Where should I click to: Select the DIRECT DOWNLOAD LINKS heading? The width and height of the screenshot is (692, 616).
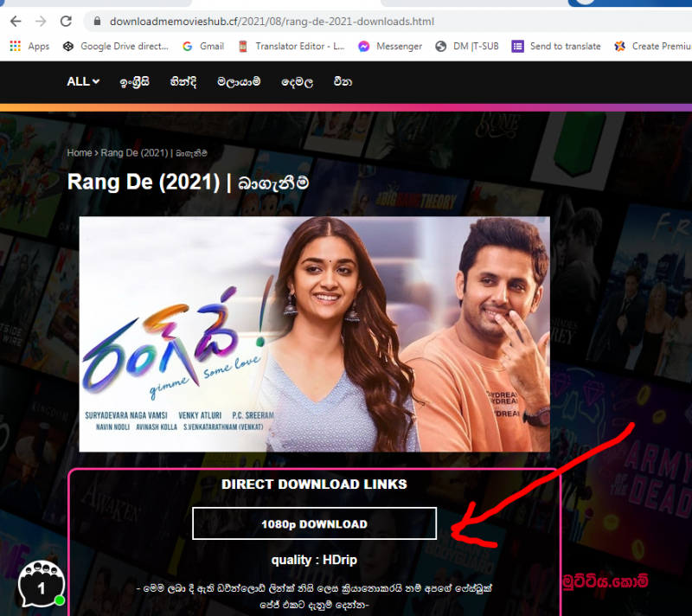coord(314,484)
